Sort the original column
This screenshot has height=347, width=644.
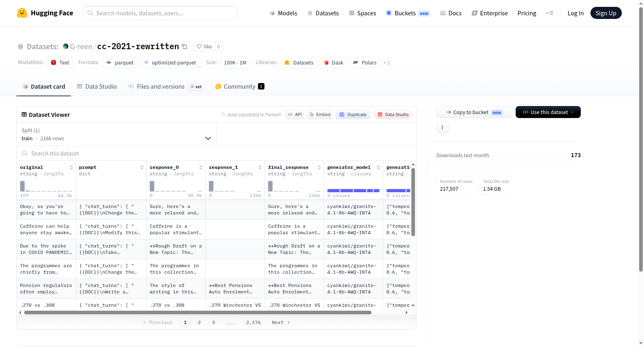point(71,167)
